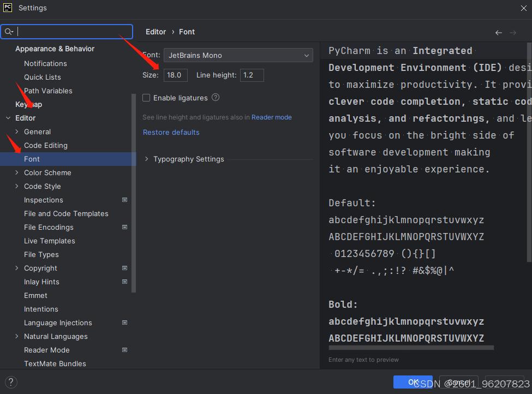Click the PyCharm logo in title bar
Image resolution: width=532 pixels, height=394 pixels.
coord(8,8)
